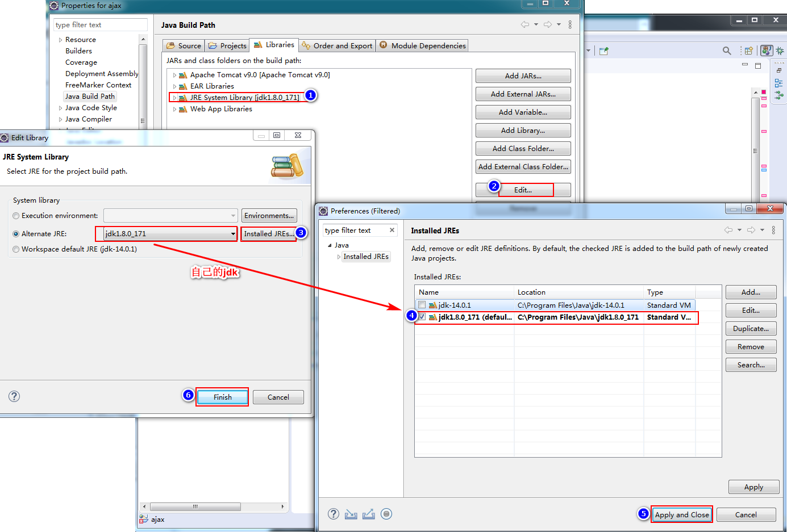Click the pink overview ruler marker at top
Image resolution: width=787 pixels, height=532 pixels.
coord(764,92)
